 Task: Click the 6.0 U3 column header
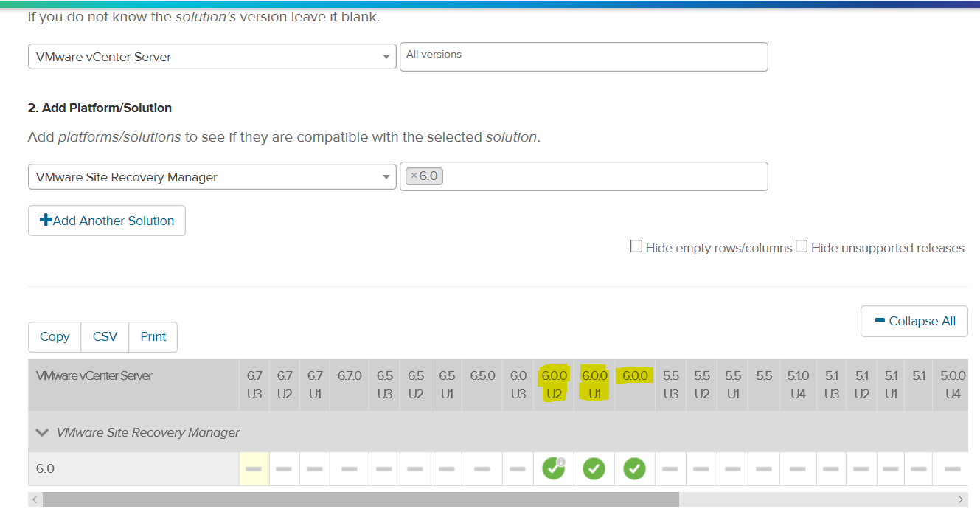point(518,384)
